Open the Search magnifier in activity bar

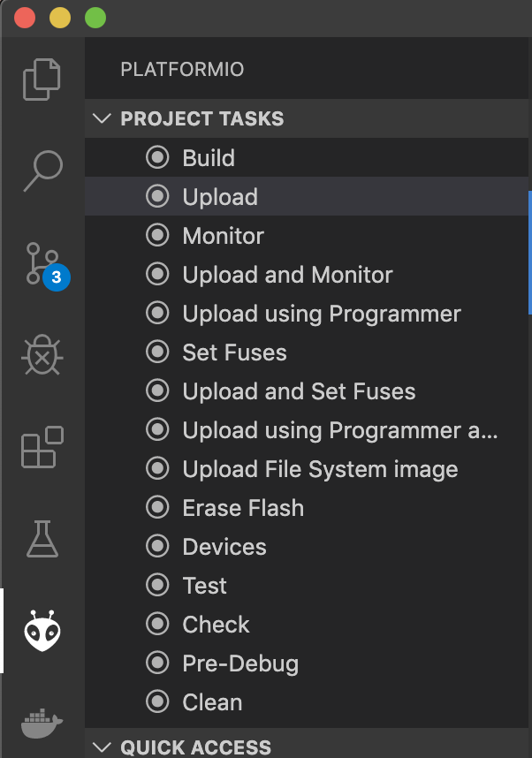point(42,171)
